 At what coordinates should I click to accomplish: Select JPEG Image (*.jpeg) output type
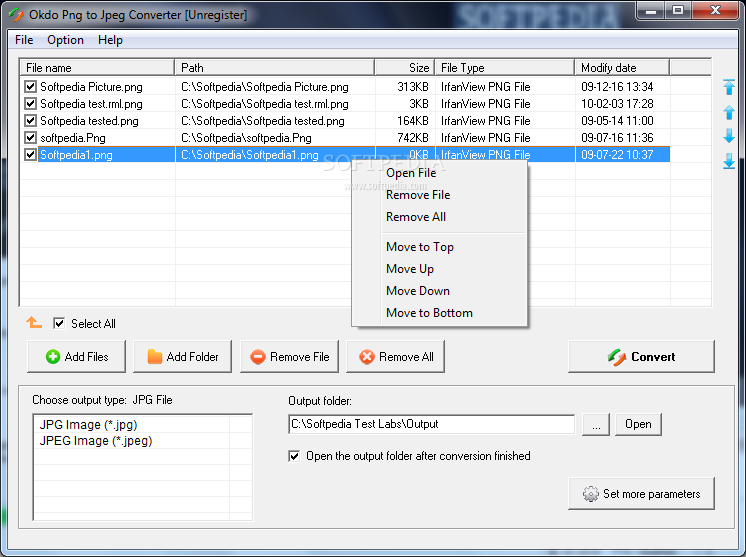(96, 440)
